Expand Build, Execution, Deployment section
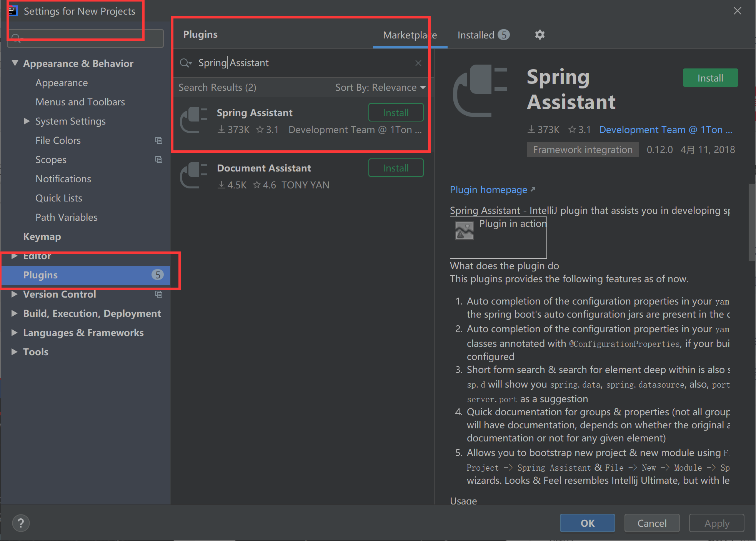Image resolution: width=756 pixels, height=541 pixels. tap(14, 313)
